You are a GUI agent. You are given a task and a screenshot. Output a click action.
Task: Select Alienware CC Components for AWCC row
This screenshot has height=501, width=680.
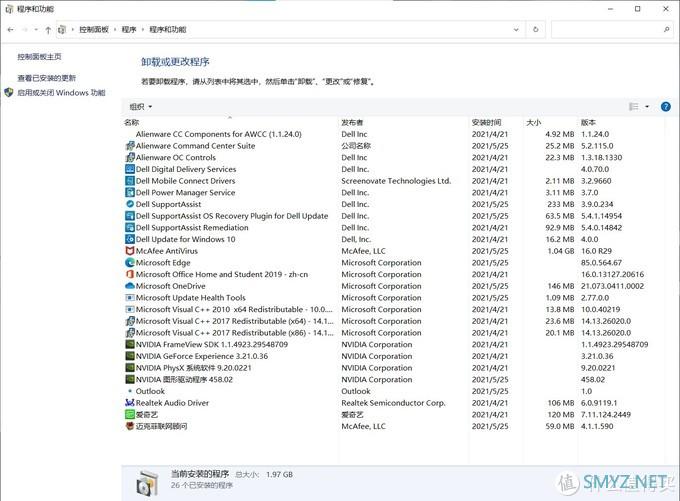[x=393, y=134]
